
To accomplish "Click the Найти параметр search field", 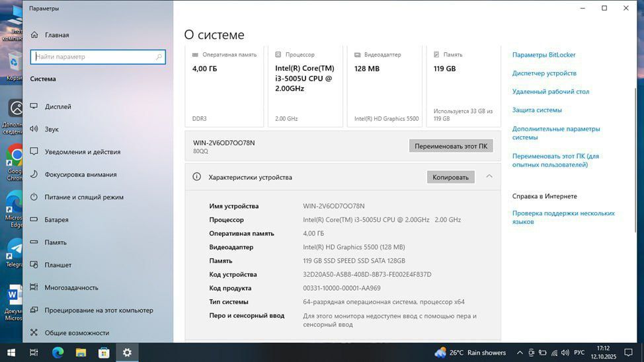I will click(98, 57).
